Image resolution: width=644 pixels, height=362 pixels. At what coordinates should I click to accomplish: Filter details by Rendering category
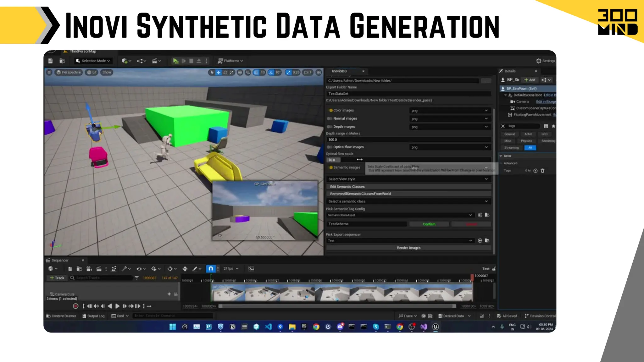548,141
